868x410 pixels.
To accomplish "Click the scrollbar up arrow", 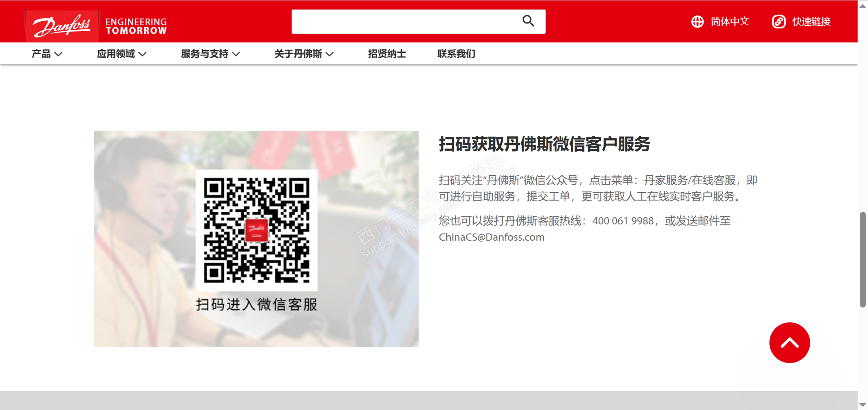I will pyautogui.click(x=863, y=5).
